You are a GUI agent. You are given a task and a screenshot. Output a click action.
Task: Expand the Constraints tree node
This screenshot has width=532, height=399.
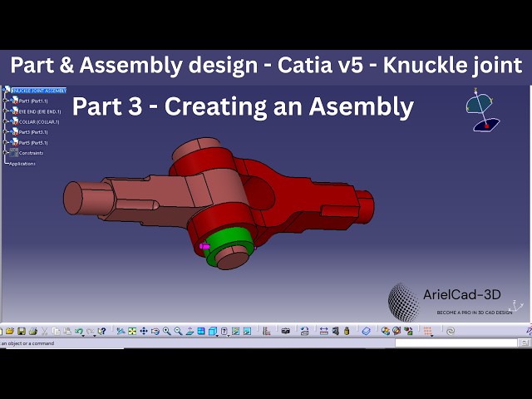(x=5, y=153)
